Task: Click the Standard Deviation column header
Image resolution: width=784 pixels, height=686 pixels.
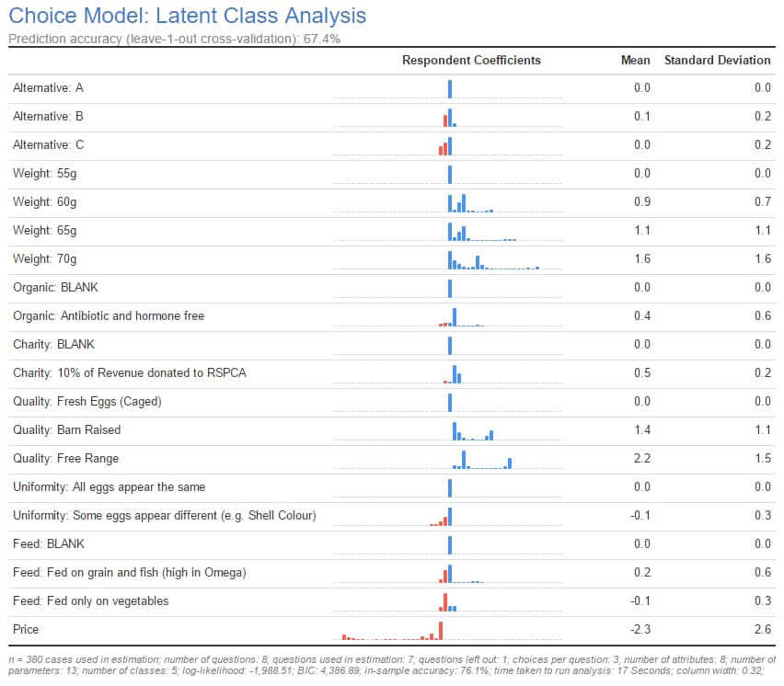Action: [x=717, y=60]
